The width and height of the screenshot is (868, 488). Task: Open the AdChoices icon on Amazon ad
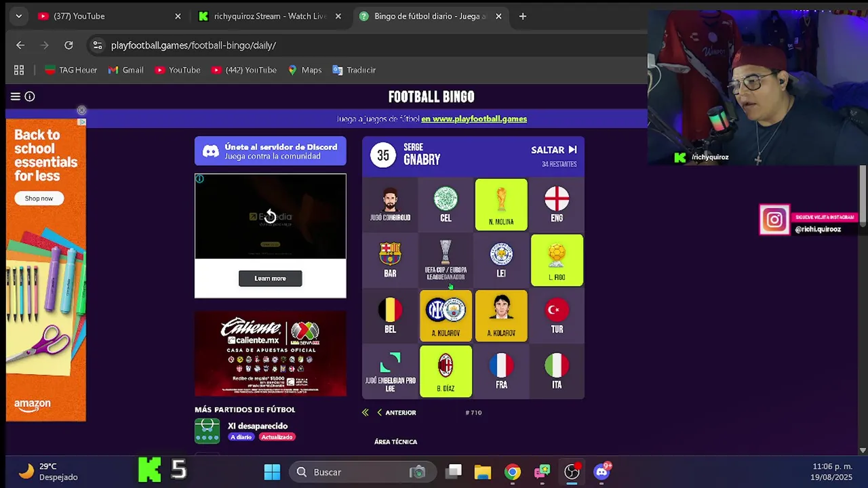click(x=81, y=122)
